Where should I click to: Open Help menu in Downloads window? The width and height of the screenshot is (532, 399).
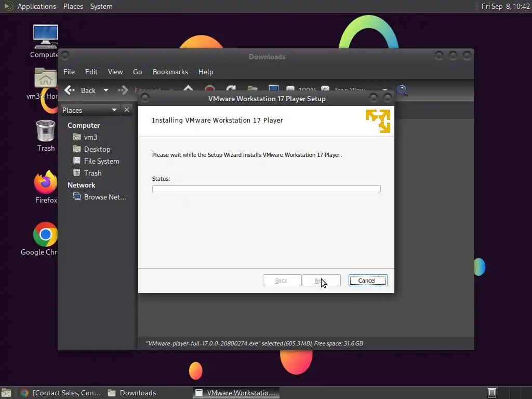coord(206,72)
